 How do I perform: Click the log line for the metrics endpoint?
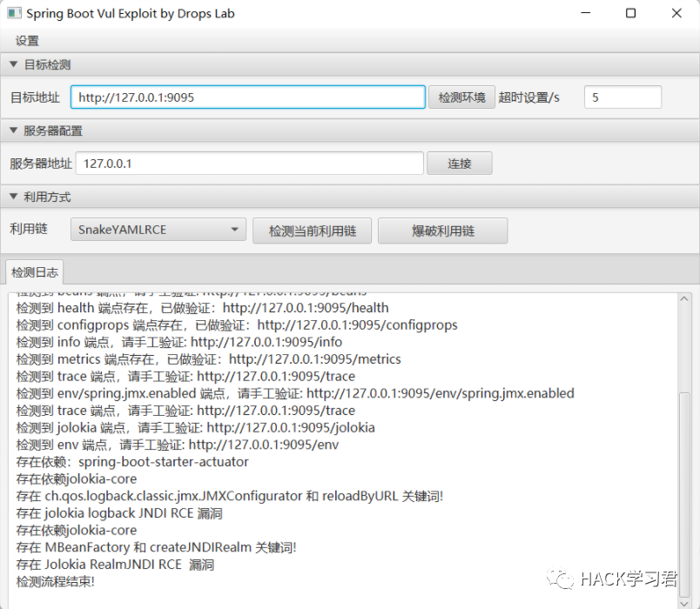208,359
